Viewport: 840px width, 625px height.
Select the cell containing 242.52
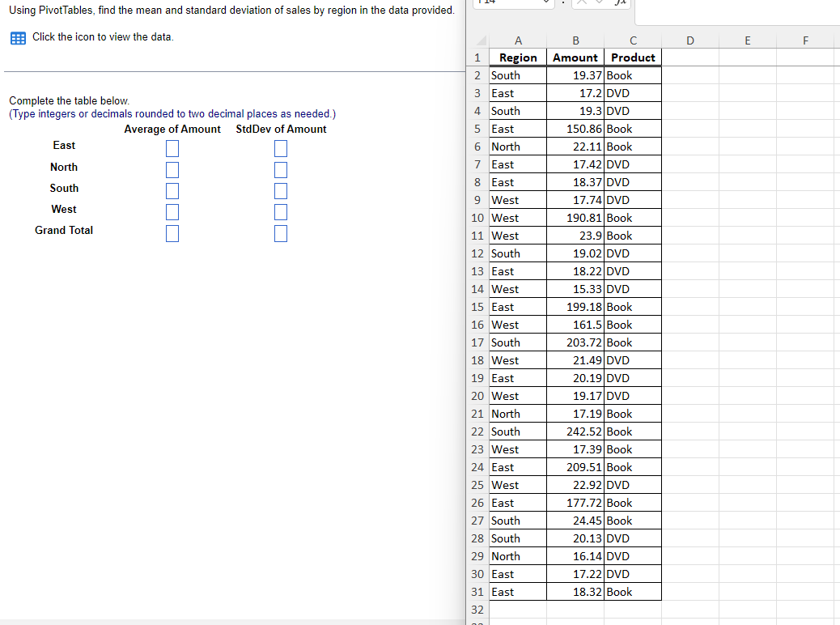(575, 431)
